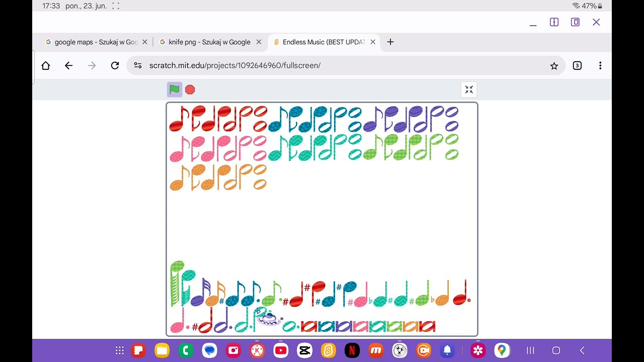Select the lower green whole note in second row

point(451,155)
